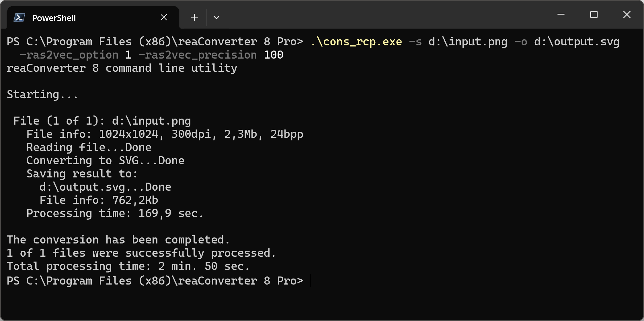Open a new tab with plus button
This screenshot has width=644, height=321.
coord(194,18)
